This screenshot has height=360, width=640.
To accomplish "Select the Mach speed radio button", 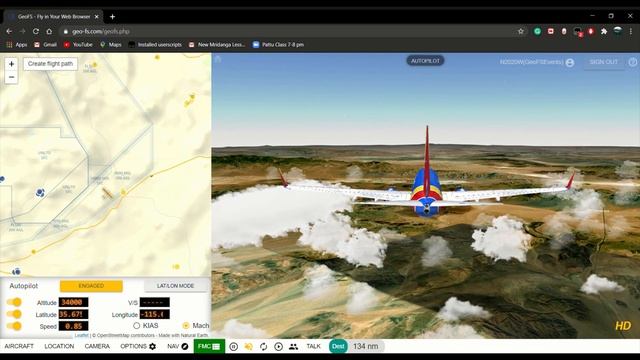I will (x=186, y=326).
